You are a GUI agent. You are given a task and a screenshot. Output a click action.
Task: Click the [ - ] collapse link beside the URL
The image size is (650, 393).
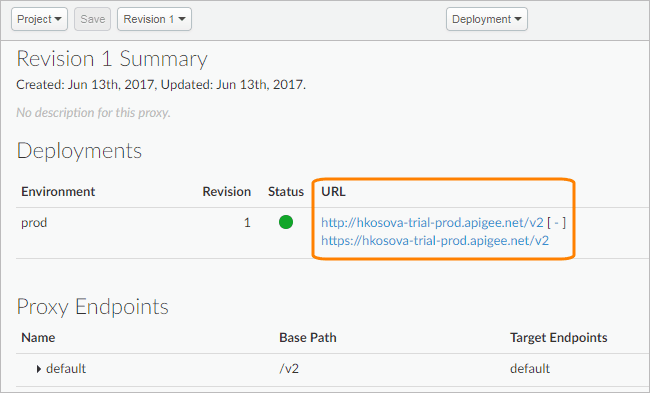(x=556, y=223)
